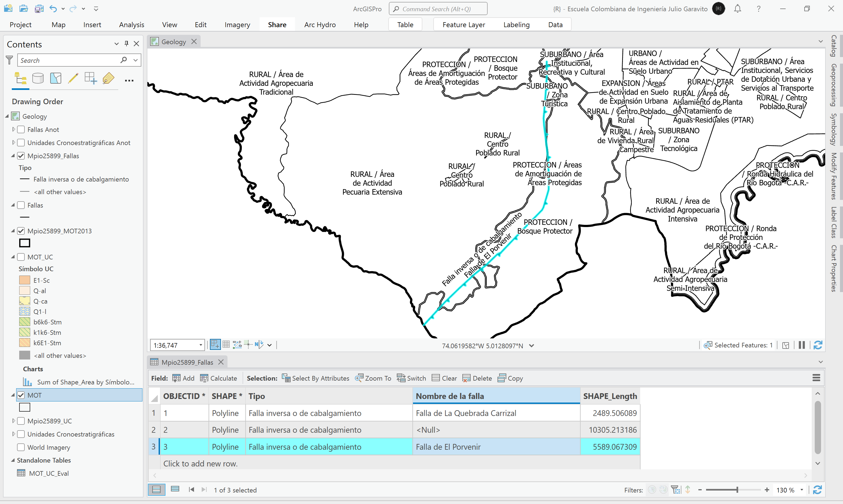
Task: Switch Contents to List By Snapping
Action: [x=91, y=78]
